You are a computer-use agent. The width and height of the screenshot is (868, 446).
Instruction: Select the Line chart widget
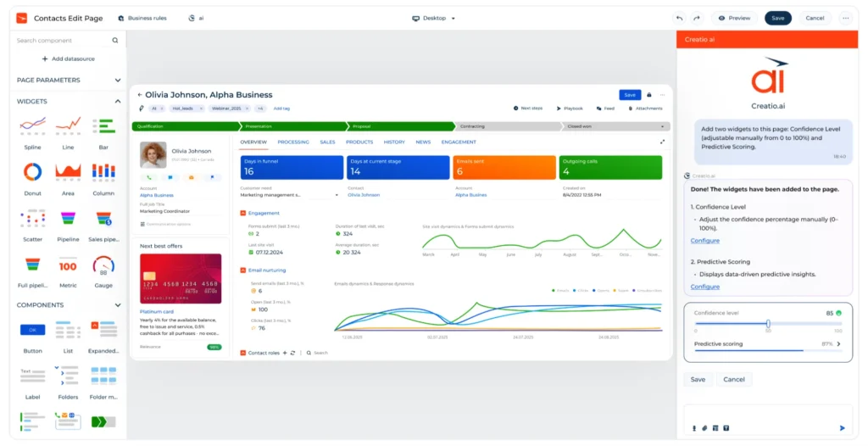pos(68,132)
